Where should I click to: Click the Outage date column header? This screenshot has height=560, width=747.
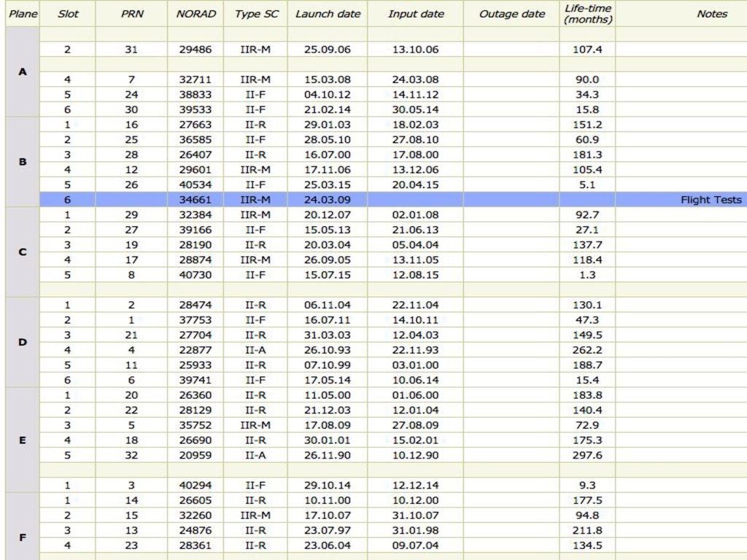point(511,14)
